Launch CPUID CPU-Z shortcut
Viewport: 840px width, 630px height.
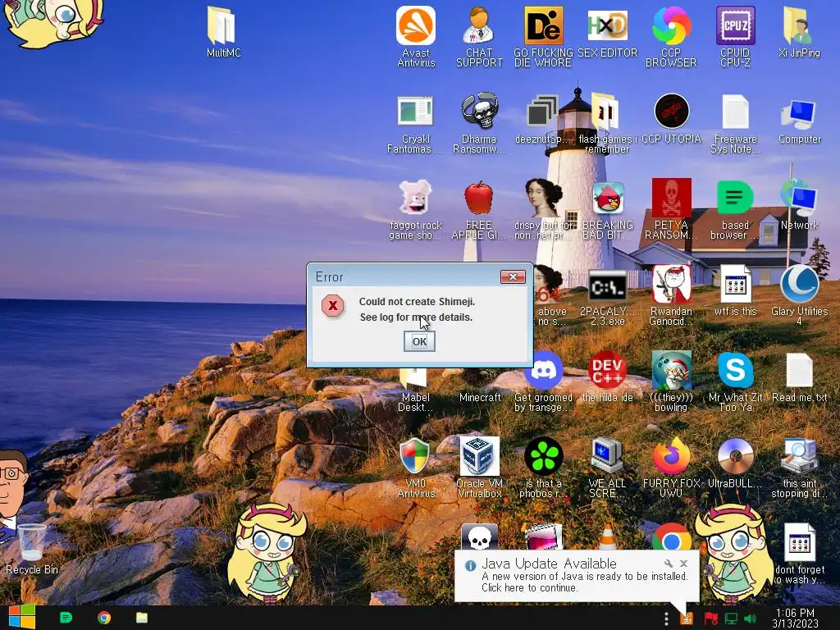[735, 36]
